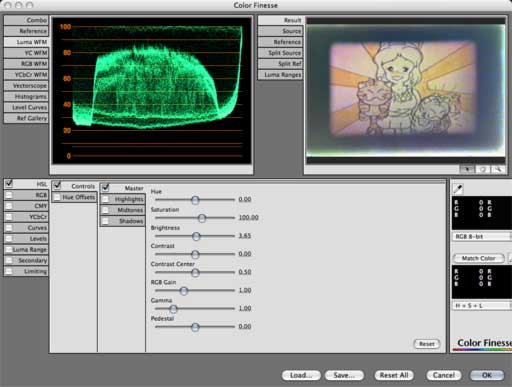Enable the Luma Range checkbox

pyautogui.click(x=9, y=249)
